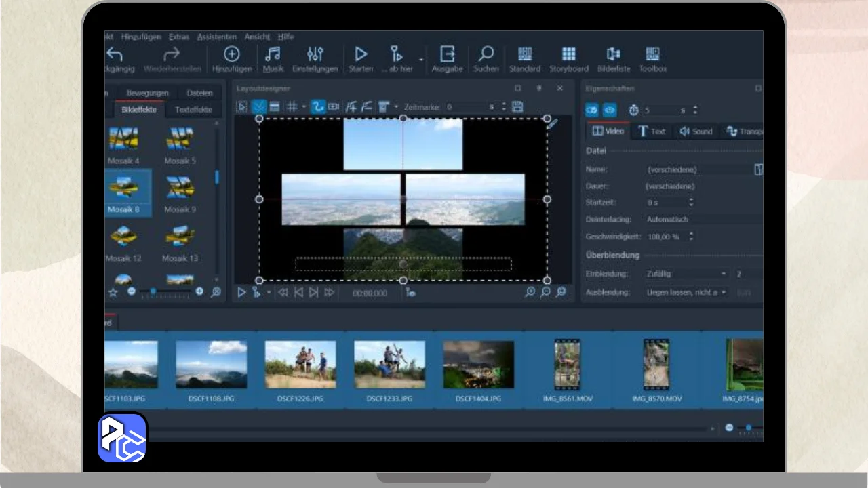Select the DSCF1226.JPG thumbnail in storyboard
The image size is (868, 488).
click(x=300, y=364)
